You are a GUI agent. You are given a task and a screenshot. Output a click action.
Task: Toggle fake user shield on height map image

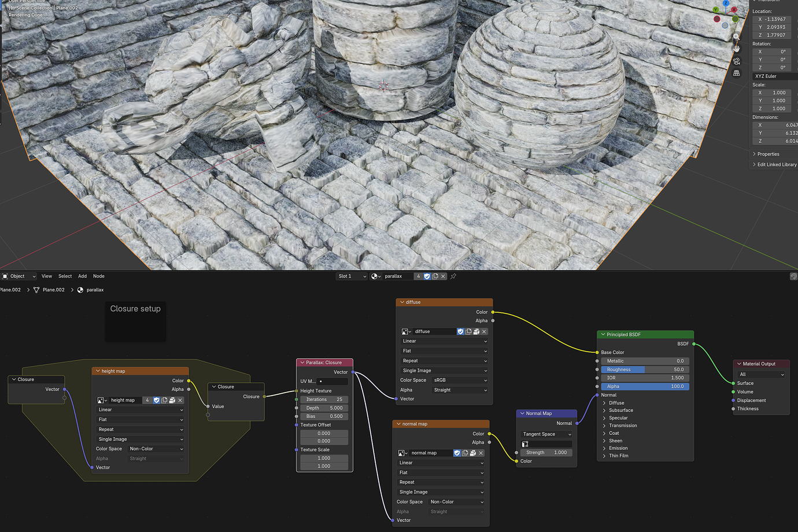pos(156,400)
